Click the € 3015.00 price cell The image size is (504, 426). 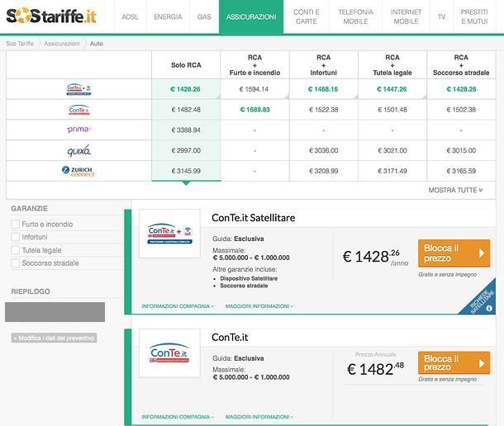(x=461, y=150)
